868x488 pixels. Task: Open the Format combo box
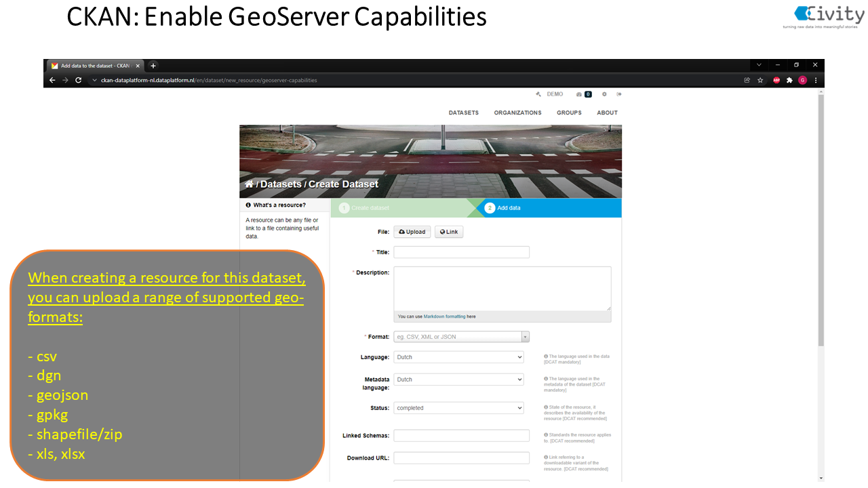tap(461, 337)
